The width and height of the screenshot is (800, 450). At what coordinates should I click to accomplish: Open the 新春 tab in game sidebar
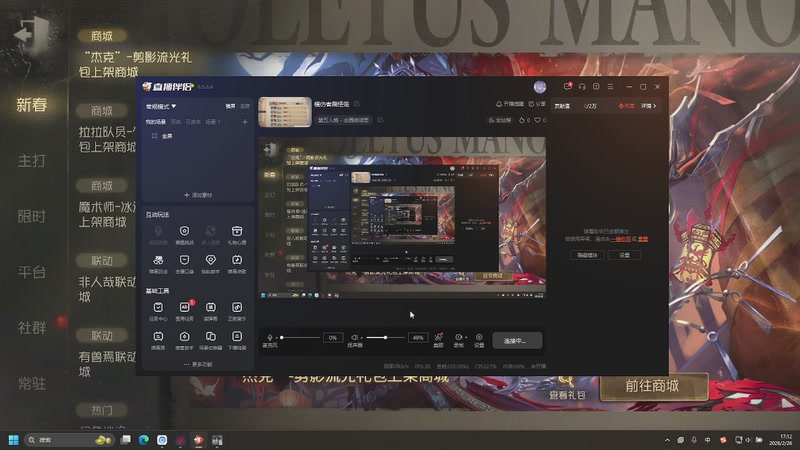pyautogui.click(x=32, y=105)
